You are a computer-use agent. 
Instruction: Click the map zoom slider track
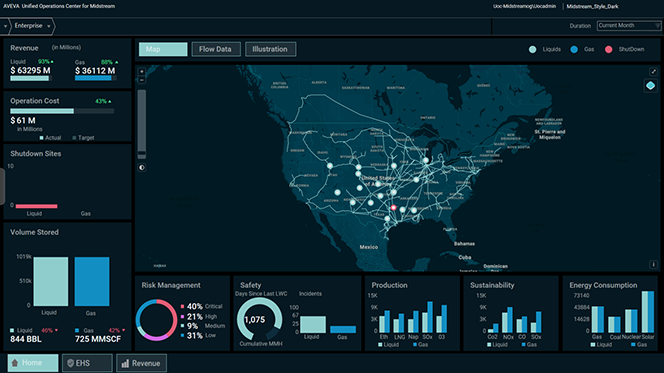tap(142, 124)
